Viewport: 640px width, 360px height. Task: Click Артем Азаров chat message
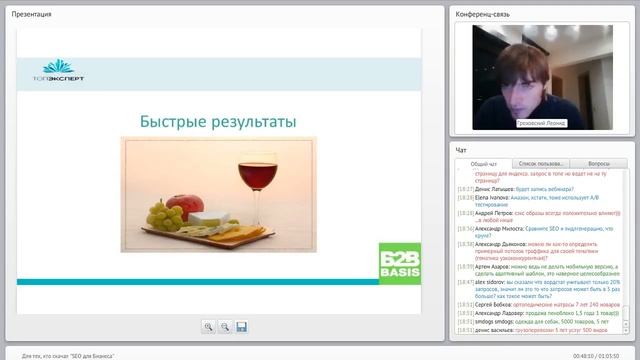click(538, 270)
